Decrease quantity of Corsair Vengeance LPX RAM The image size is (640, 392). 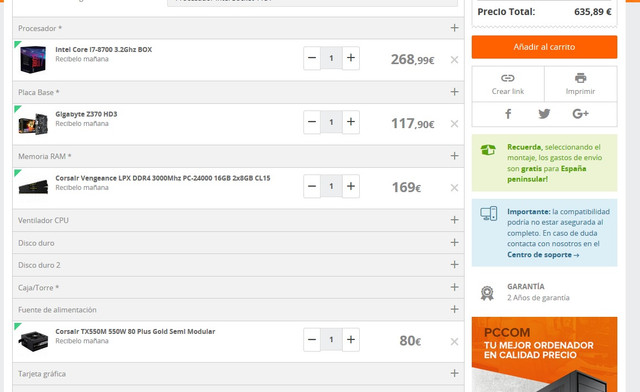(312, 186)
